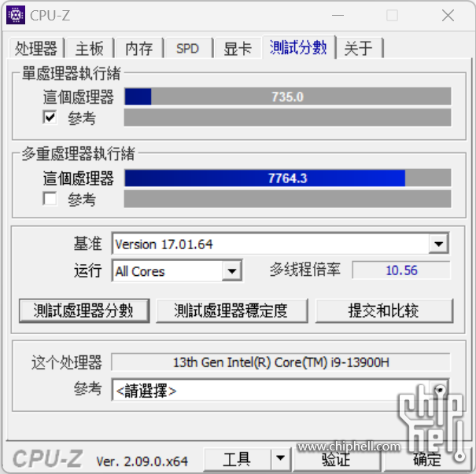Screen dimensions: 476x474
Task: Click the 工具 button
Action: 237,458
